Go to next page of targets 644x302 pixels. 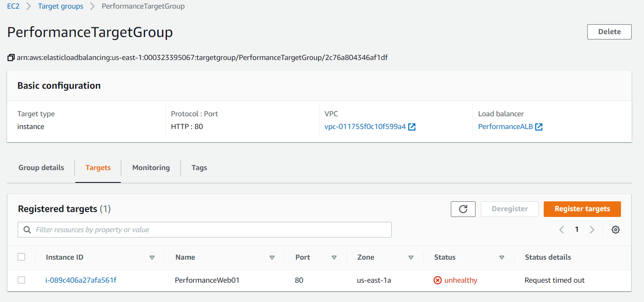(592, 229)
